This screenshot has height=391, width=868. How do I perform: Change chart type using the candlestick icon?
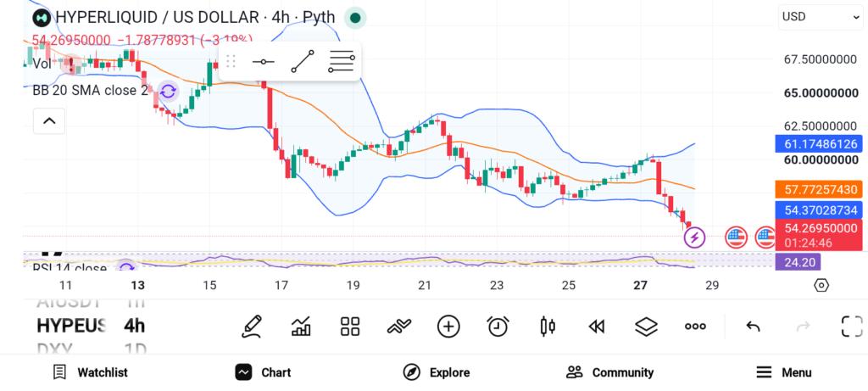click(547, 327)
